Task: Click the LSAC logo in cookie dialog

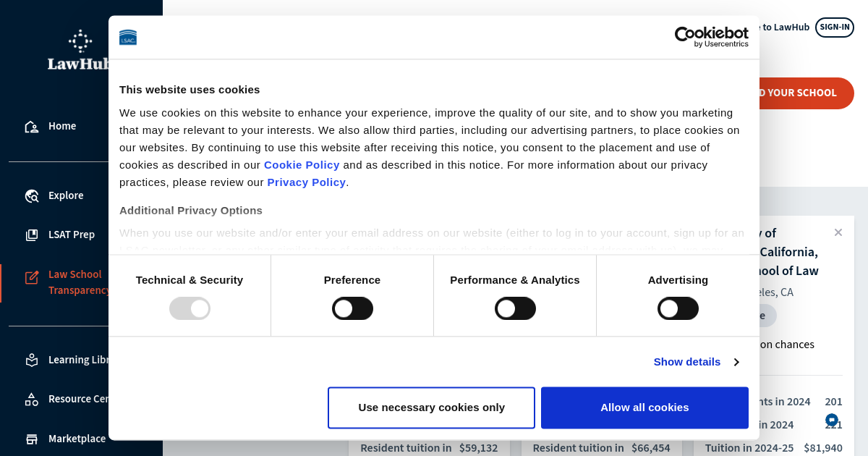Action: 128,38
